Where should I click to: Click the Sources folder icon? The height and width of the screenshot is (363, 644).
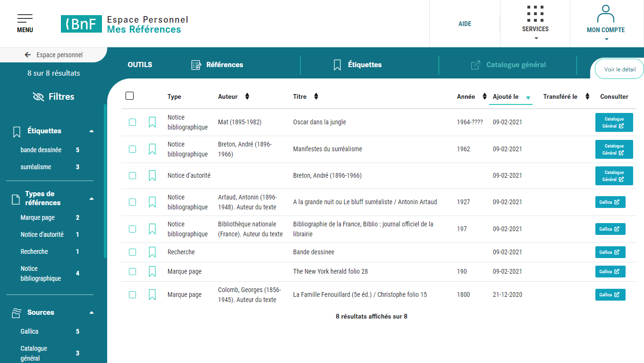pos(17,313)
